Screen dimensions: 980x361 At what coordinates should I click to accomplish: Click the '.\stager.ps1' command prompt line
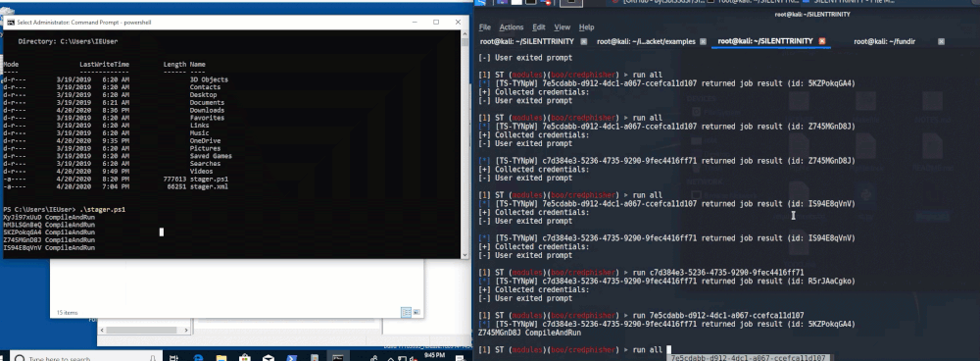65,210
